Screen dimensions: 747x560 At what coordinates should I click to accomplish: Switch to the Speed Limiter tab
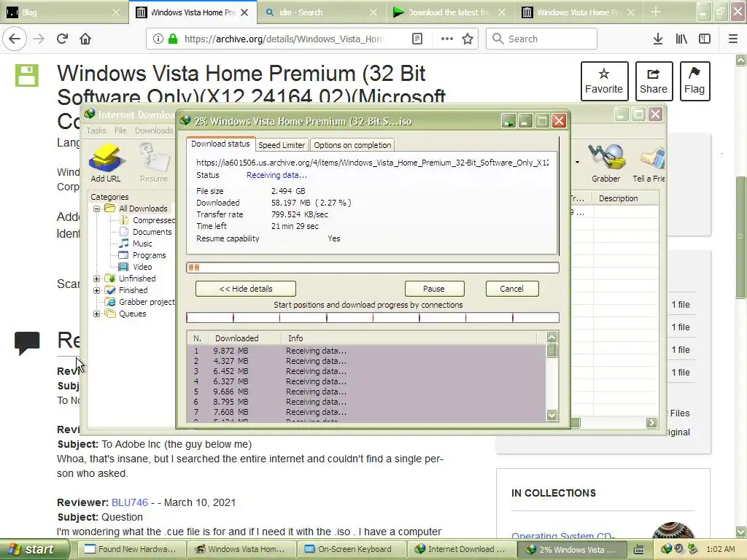(x=282, y=145)
